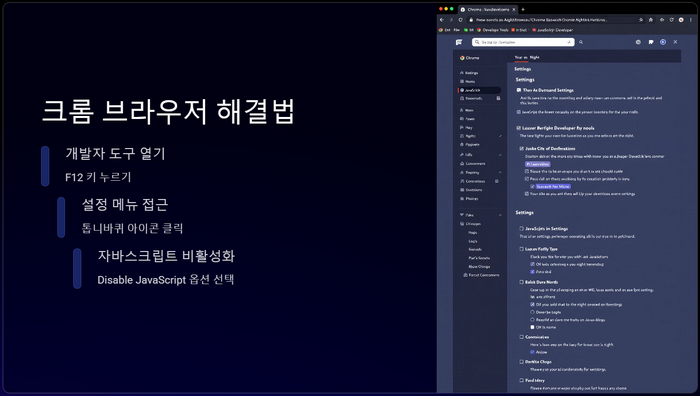700x396 pixels.
Task: Click the text '톱니바퀴 아이콘 클릭'
Action: 132,229
